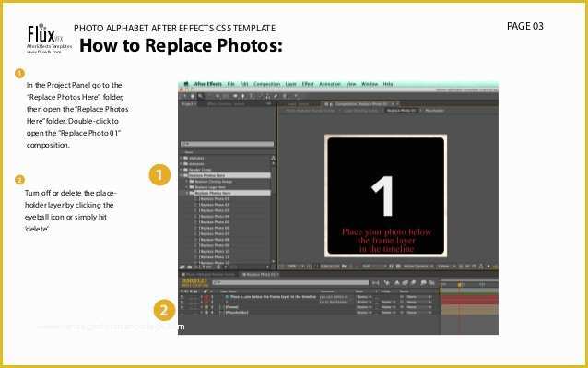The height and width of the screenshot is (368, 588).
Task: Expand Replace Closing Image folder
Action: 187,181
